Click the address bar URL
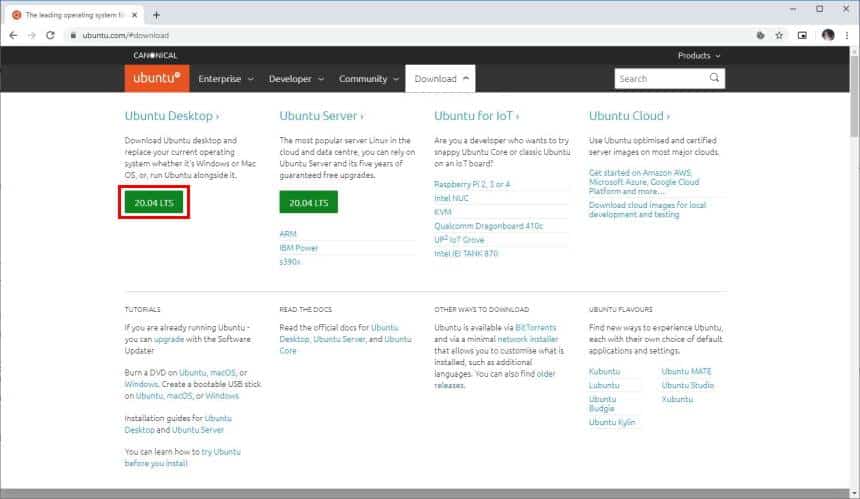This screenshot has width=860, height=499. (x=126, y=35)
